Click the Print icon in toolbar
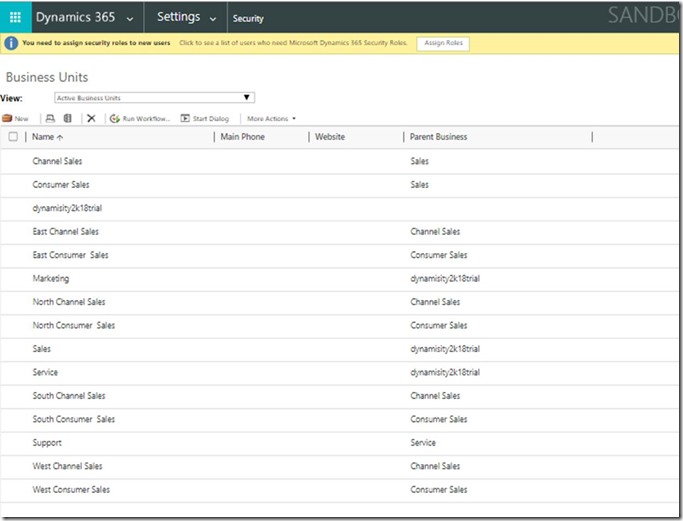683x521 pixels. pyautogui.click(x=50, y=118)
